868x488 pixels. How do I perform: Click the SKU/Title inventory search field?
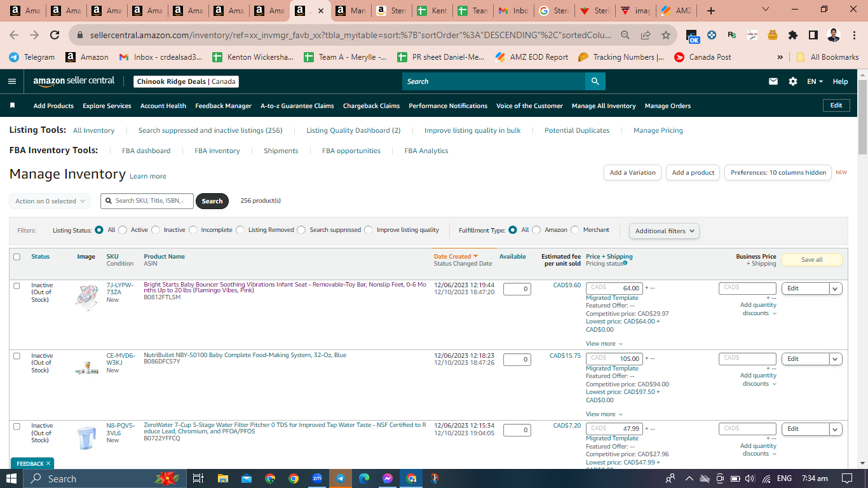point(147,201)
